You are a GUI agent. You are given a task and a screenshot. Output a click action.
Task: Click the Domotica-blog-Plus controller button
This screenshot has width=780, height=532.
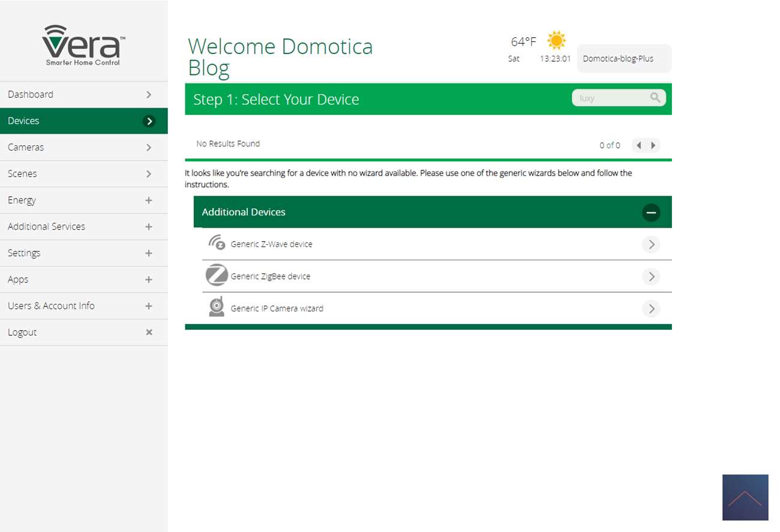624,59
